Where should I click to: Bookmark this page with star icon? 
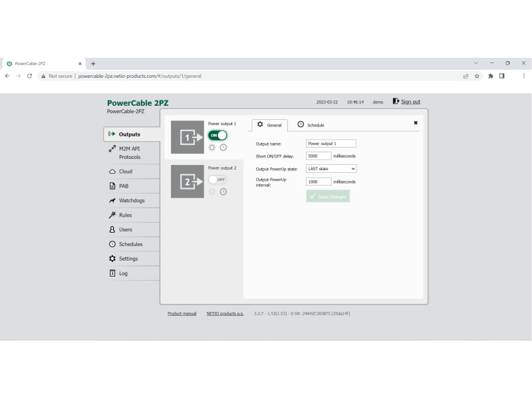[477, 76]
